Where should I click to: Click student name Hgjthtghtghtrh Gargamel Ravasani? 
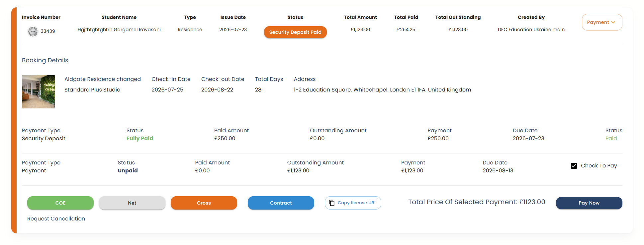(119, 30)
